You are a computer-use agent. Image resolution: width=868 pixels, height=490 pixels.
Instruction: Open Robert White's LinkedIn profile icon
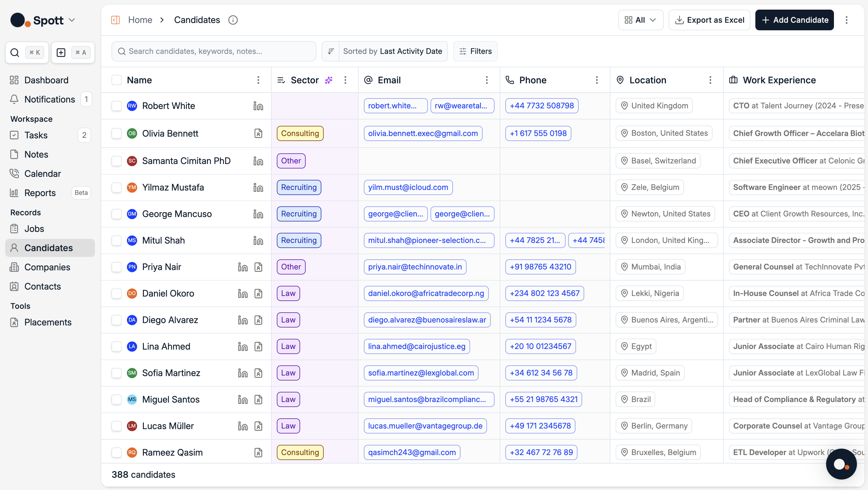point(258,106)
